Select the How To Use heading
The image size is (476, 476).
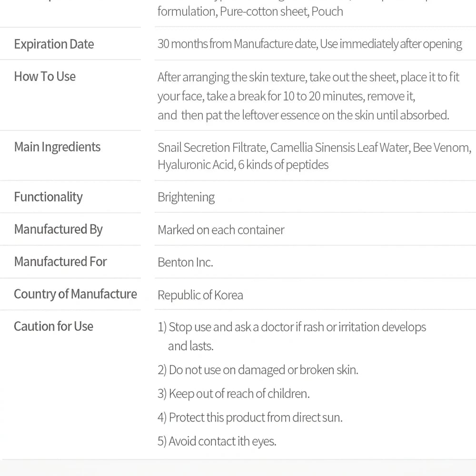pyautogui.click(x=45, y=77)
